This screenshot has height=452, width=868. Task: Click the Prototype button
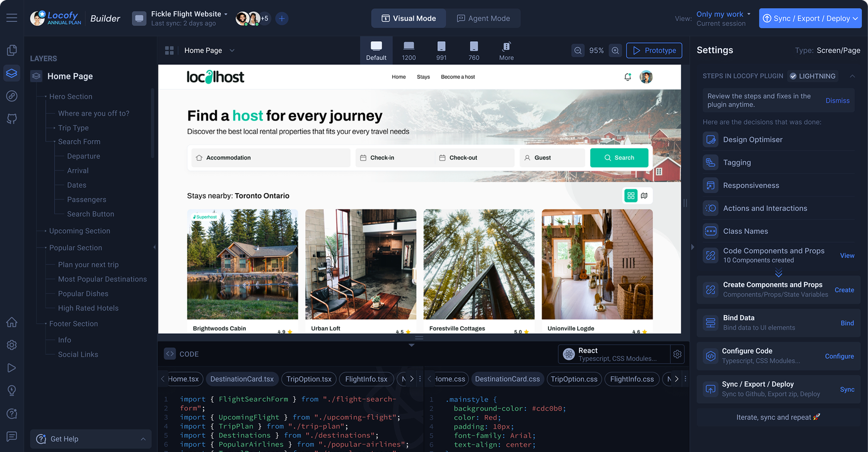(x=654, y=50)
